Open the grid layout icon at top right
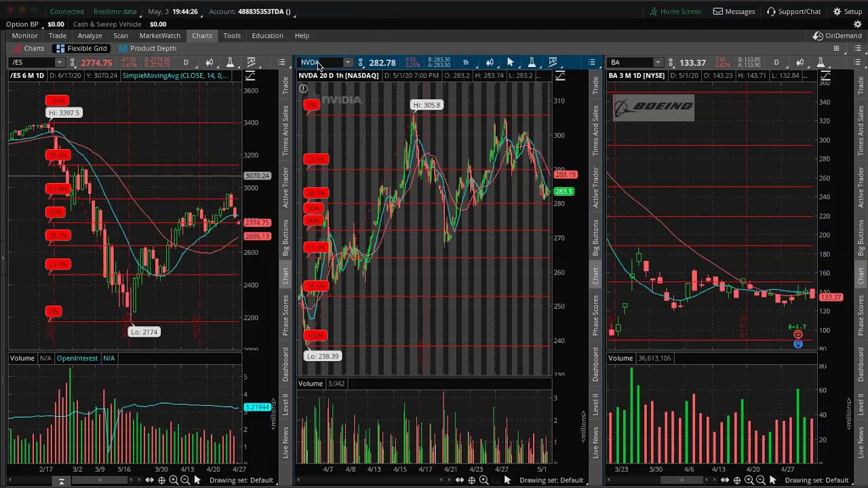 click(836, 48)
